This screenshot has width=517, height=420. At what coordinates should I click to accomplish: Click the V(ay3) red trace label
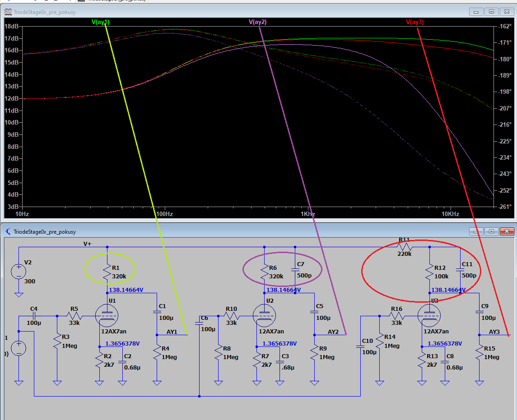click(415, 22)
